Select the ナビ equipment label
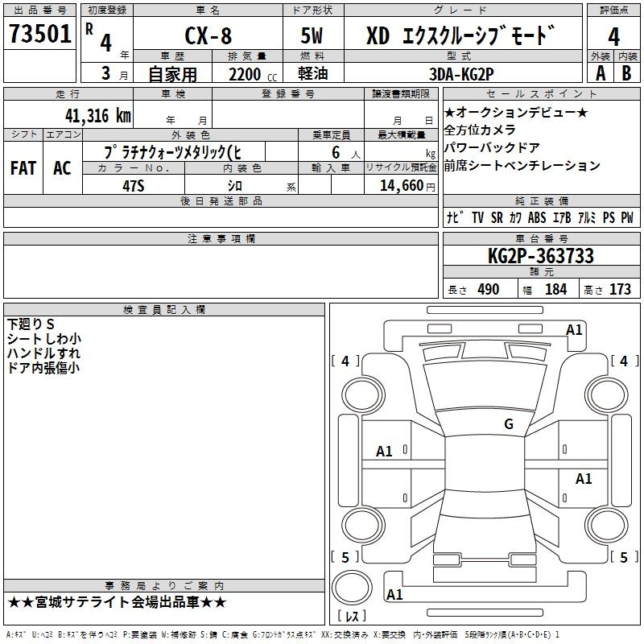Viewport: 644px width, 644px height. [x=454, y=218]
